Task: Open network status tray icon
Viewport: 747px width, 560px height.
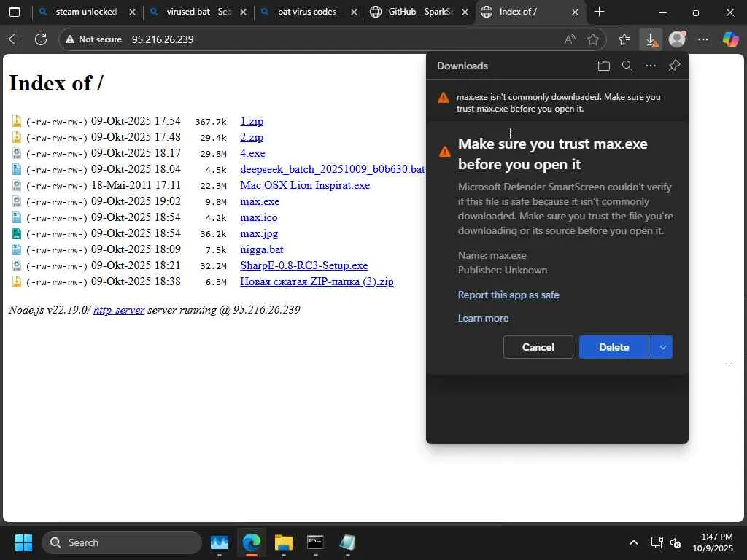Action: coord(657,542)
